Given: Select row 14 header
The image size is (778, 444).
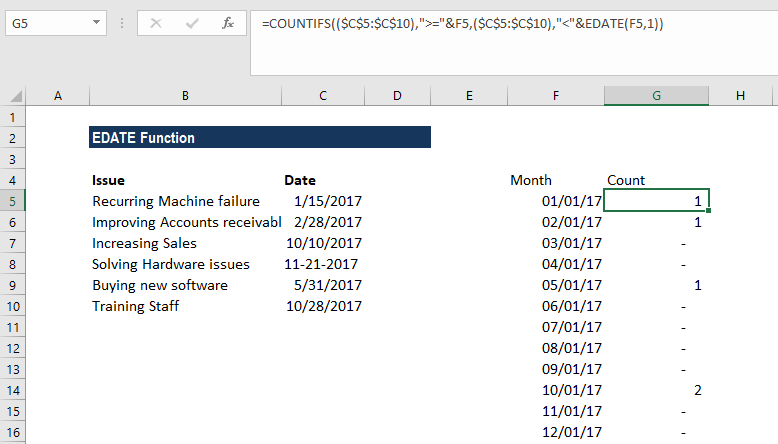Looking at the screenshot, I should (12, 390).
